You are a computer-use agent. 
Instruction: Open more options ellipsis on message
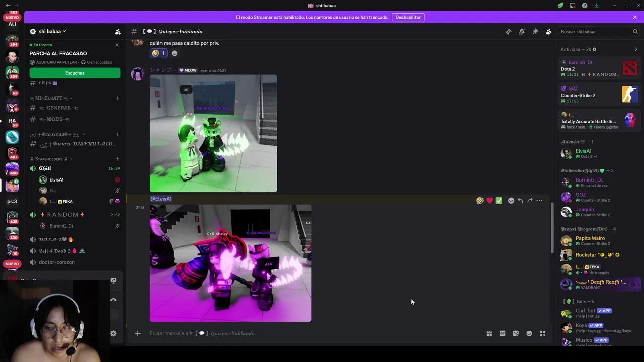[x=539, y=200]
